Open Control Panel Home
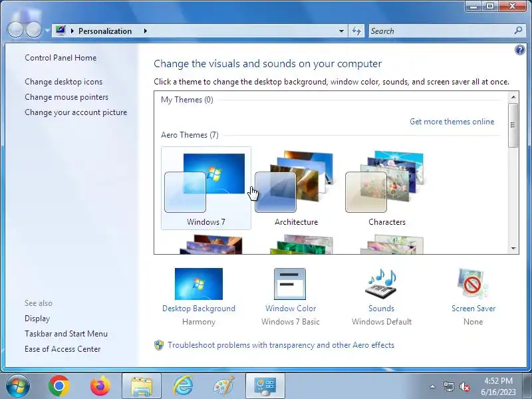 click(61, 58)
